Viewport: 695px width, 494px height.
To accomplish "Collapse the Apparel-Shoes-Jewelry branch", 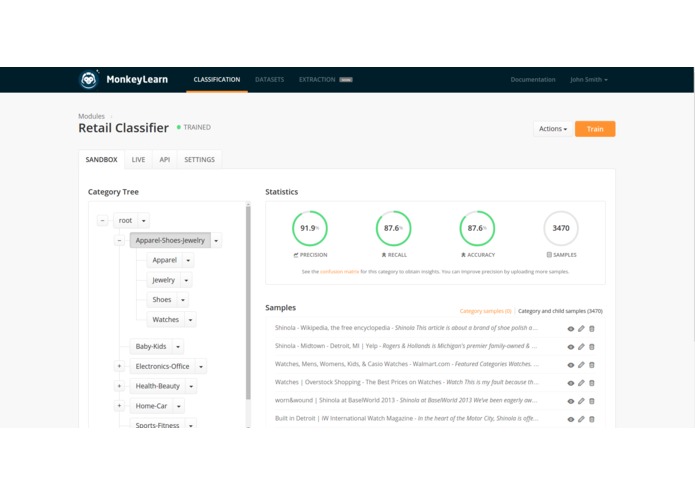I will coord(119,240).
